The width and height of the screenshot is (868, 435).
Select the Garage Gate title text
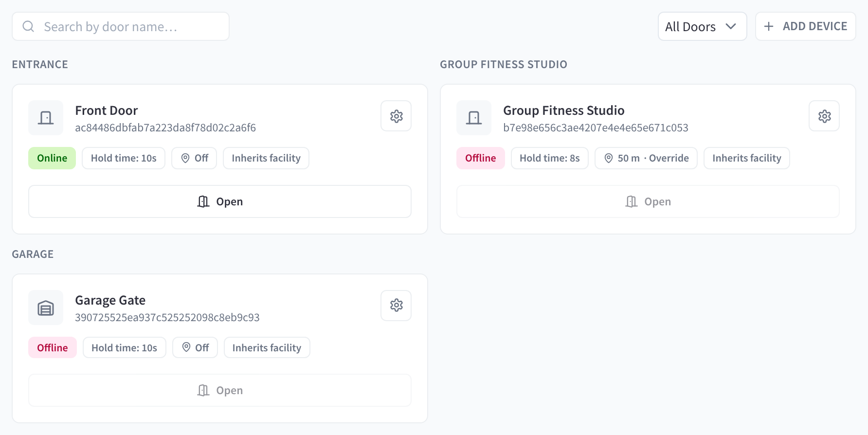(110, 300)
